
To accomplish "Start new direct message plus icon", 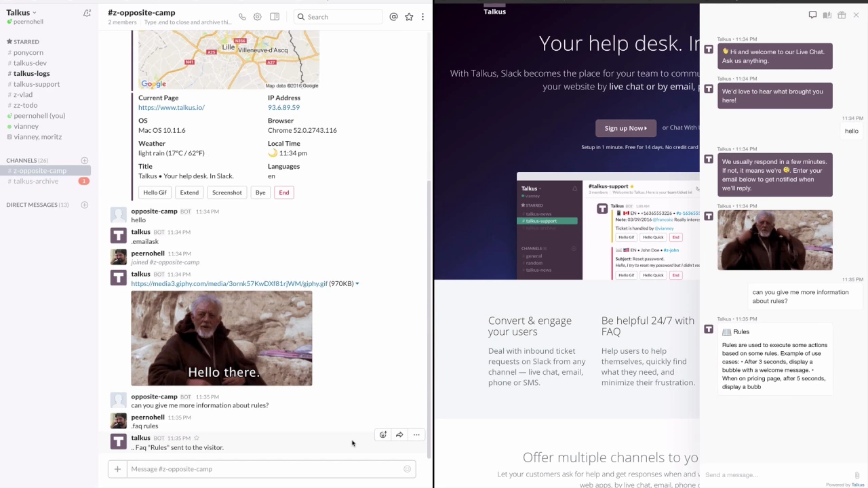I will tap(85, 205).
